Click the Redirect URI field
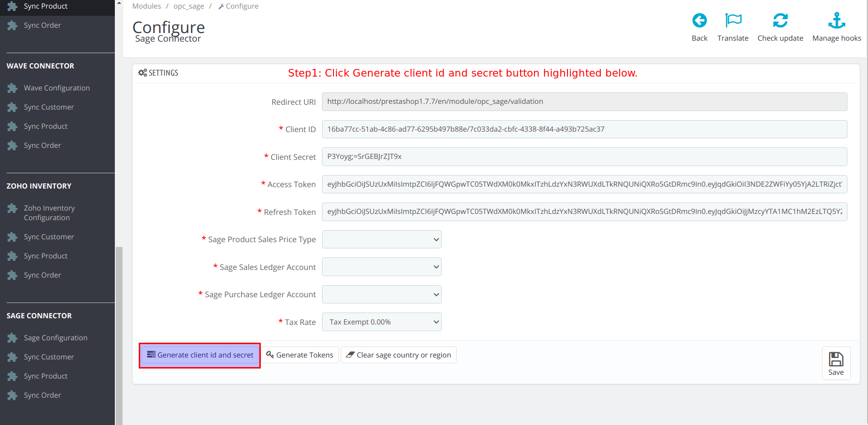The width and height of the screenshot is (868, 425). pos(584,101)
